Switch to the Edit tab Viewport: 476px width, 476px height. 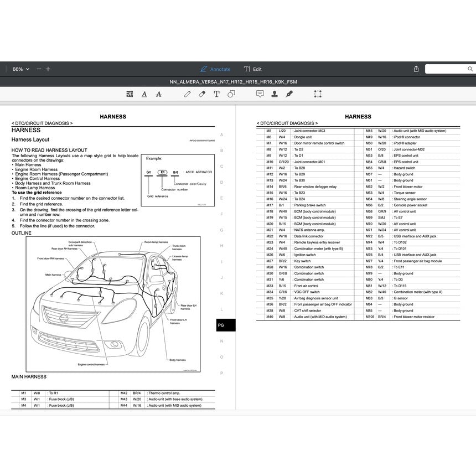(x=253, y=69)
